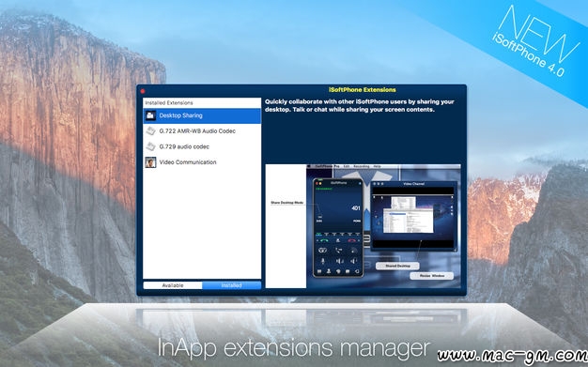Select Video Communication in the extensions list

pos(202,162)
